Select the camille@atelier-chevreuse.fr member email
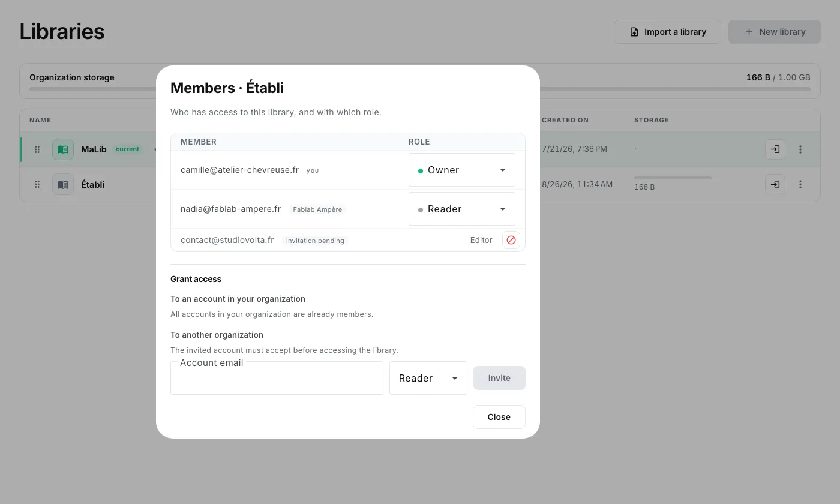The image size is (840, 504). tap(239, 170)
